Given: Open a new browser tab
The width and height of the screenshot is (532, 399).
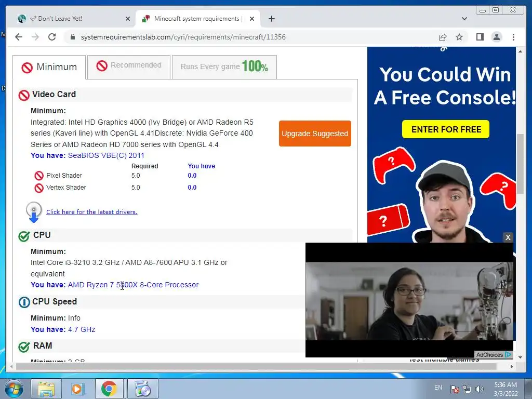Looking at the screenshot, I should 271,19.
